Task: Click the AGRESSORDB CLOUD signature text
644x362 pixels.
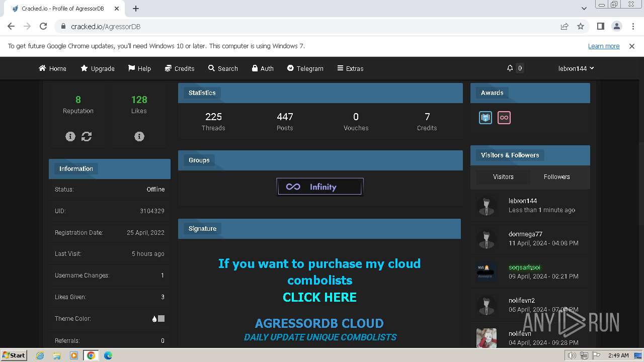Action: click(319, 323)
